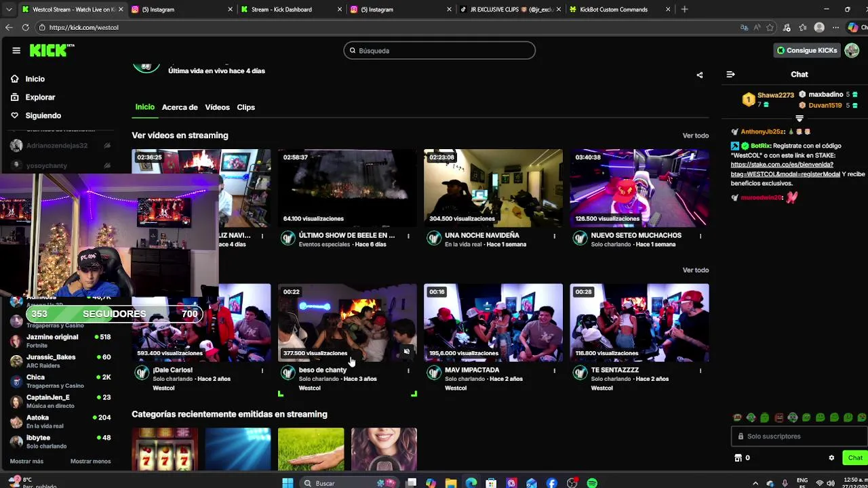
Task: Open the stake.com link in chat
Action: point(785,169)
